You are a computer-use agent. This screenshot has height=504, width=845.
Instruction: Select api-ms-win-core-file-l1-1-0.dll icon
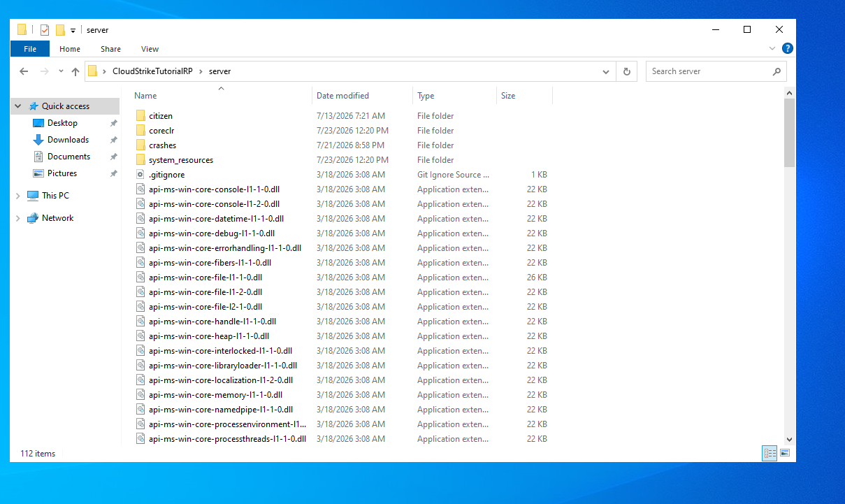[x=140, y=278]
